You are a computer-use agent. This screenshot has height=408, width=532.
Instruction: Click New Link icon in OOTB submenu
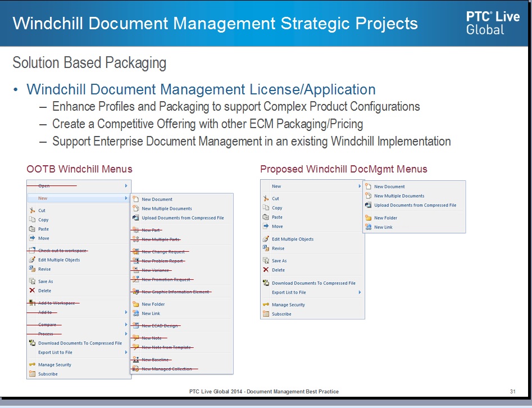[x=136, y=313]
